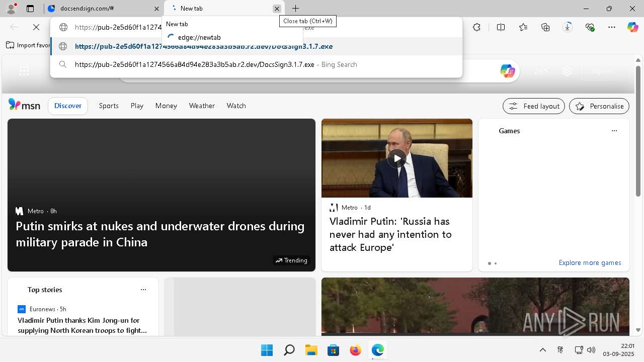The height and width of the screenshot is (362, 644).
Task: Open volume control in tray
Action: click(591, 350)
